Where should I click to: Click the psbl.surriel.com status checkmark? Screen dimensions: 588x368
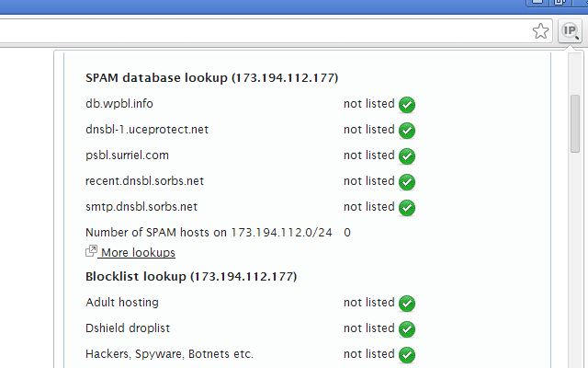coord(407,156)
